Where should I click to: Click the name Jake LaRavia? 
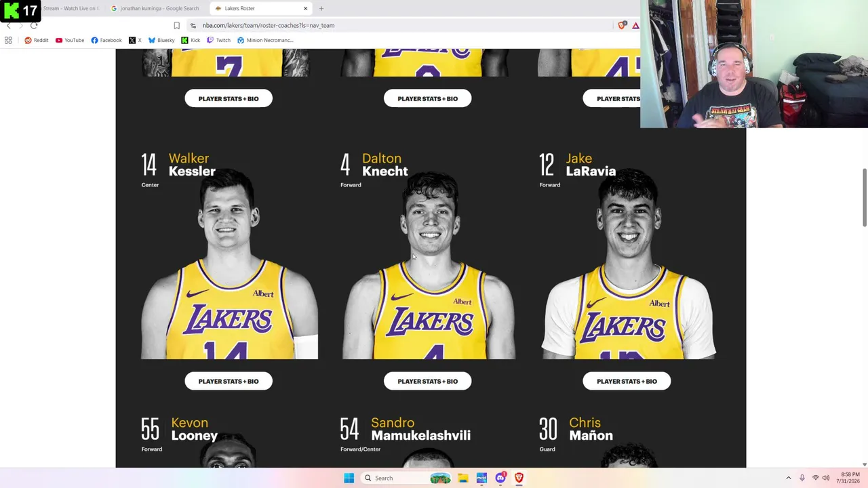click(591, 165)
